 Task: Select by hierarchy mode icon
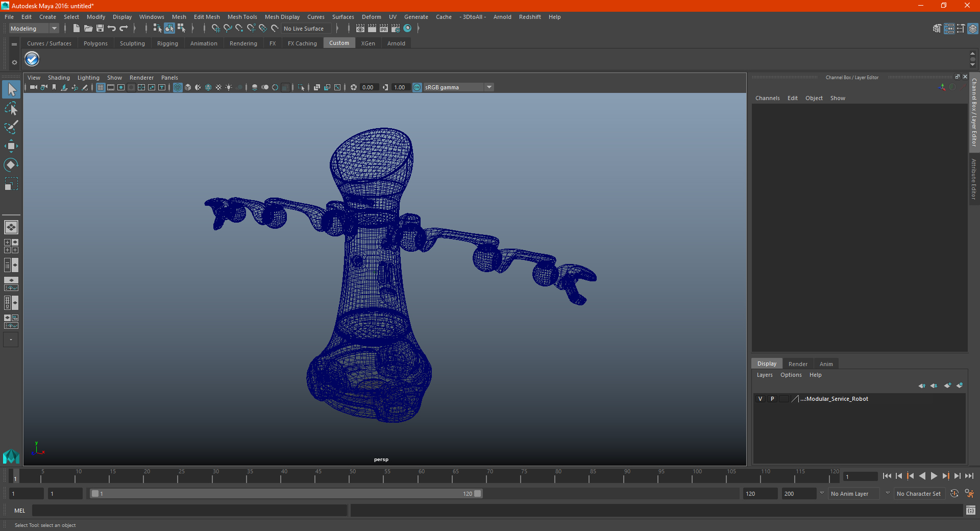coord(157,29)
